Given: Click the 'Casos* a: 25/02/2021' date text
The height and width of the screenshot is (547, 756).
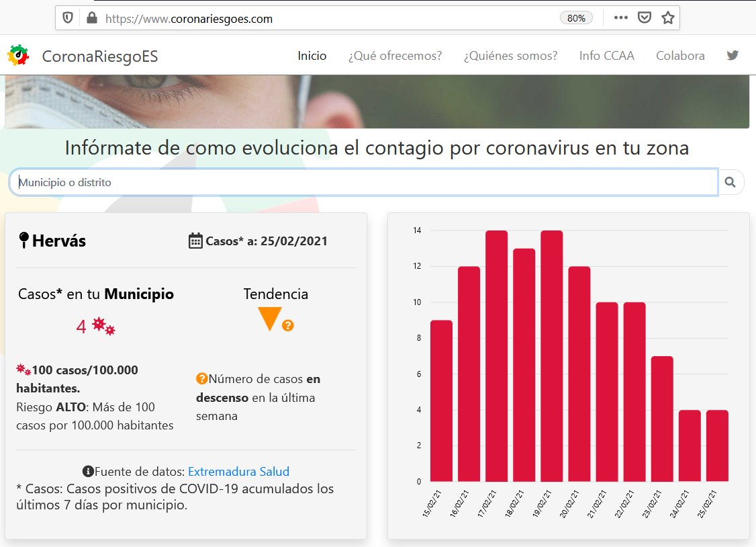Looking at the screenshot, I should click(267, 241).
